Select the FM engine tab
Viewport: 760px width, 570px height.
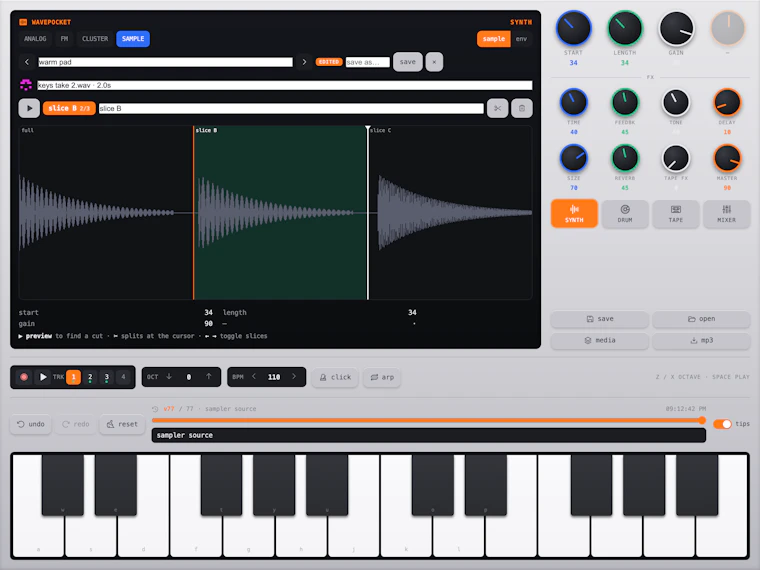point(64,39)
